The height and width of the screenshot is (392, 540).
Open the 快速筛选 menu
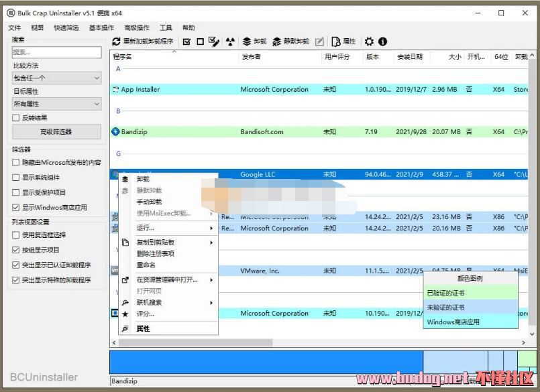coord(66,28)
